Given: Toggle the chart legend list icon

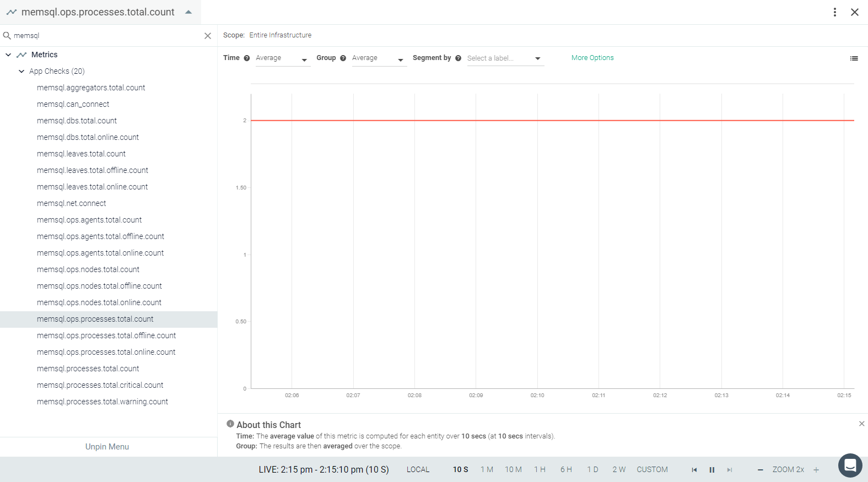Looking at the screenshot, I should [854, 58].
